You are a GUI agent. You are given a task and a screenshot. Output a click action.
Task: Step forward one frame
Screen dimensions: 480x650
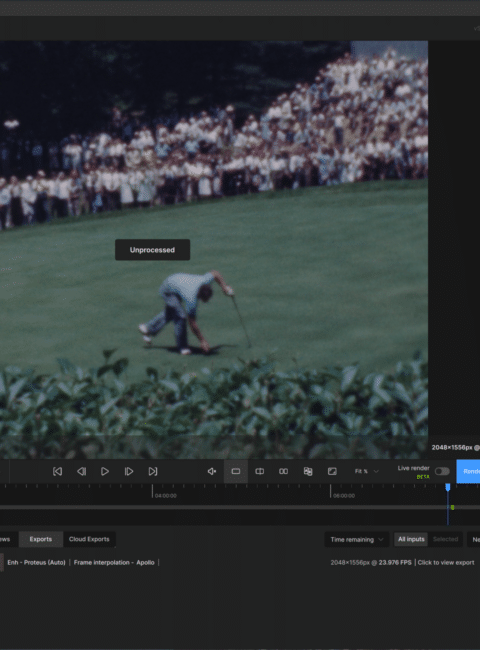point(129,471)
